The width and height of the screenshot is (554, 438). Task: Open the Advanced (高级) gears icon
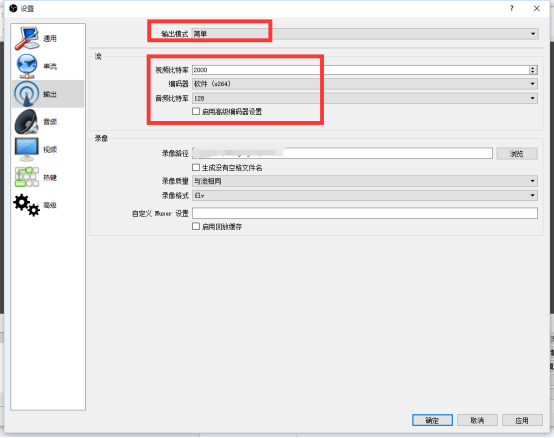tap(27, 205)
